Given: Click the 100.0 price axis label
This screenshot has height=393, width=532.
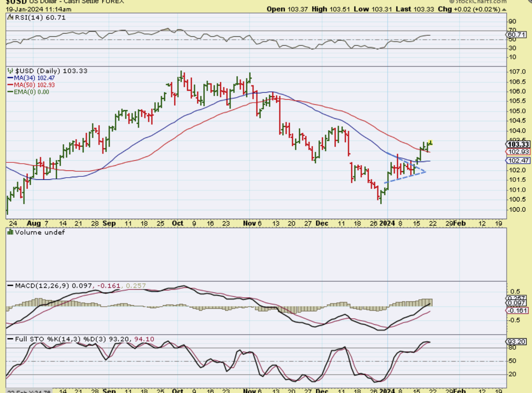Looking at the screenshot, I should point(518,209).
